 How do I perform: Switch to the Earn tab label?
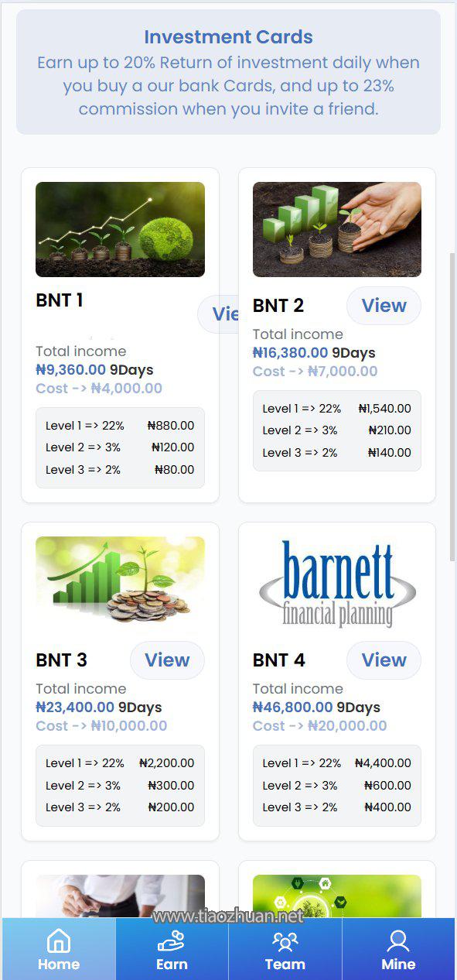point(172,965)
